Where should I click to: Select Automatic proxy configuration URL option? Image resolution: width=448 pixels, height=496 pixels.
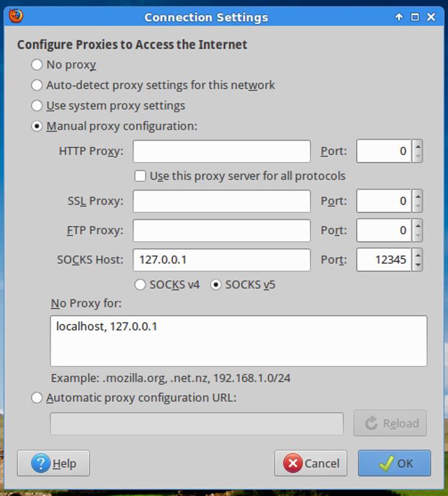[37, 398]
